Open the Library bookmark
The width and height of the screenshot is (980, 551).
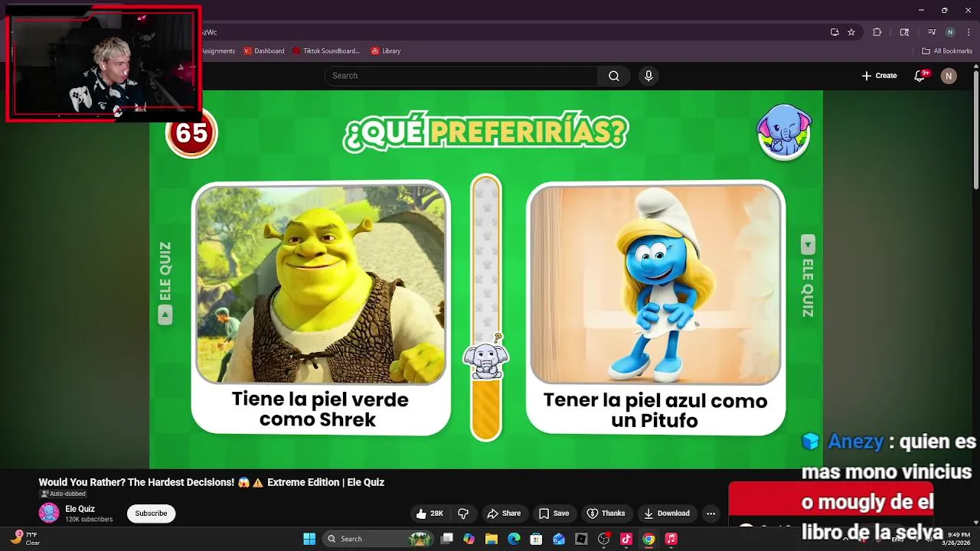[386, 51]
